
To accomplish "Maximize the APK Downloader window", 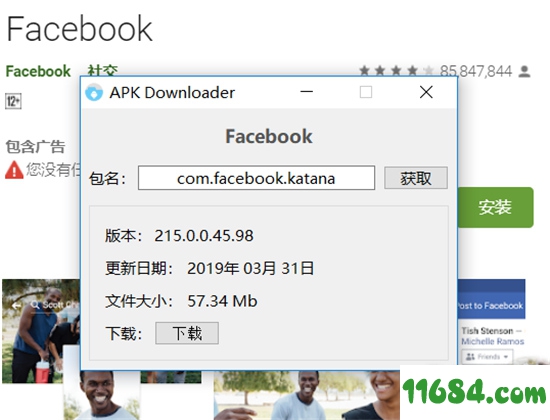I will 366,92.
